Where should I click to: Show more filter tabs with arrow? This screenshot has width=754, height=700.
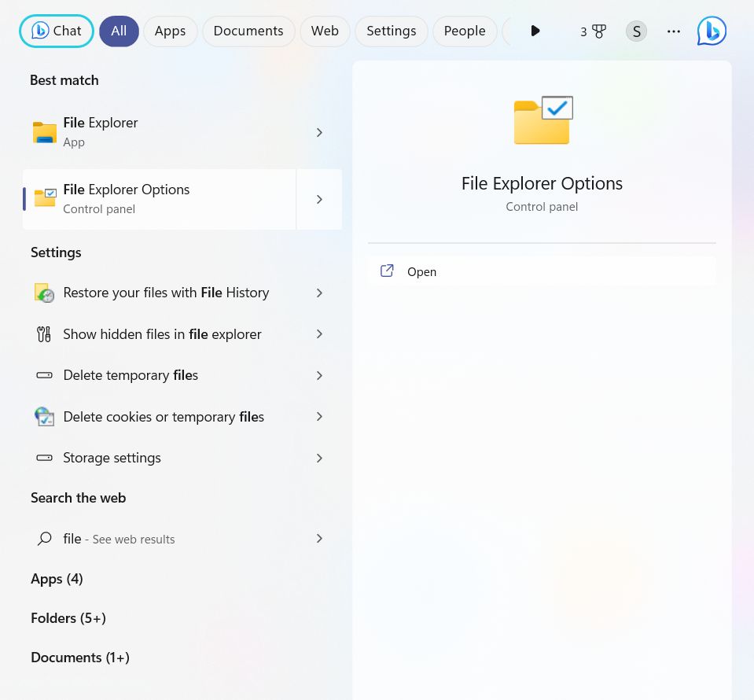535,31
